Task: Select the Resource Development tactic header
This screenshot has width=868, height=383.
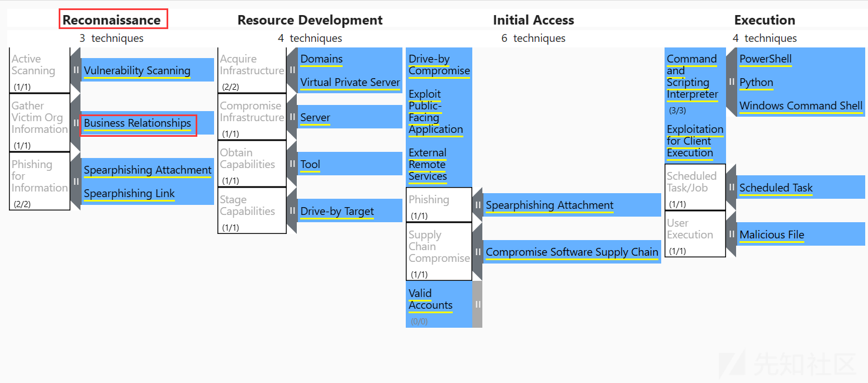Action: click(x=310, y=20)
